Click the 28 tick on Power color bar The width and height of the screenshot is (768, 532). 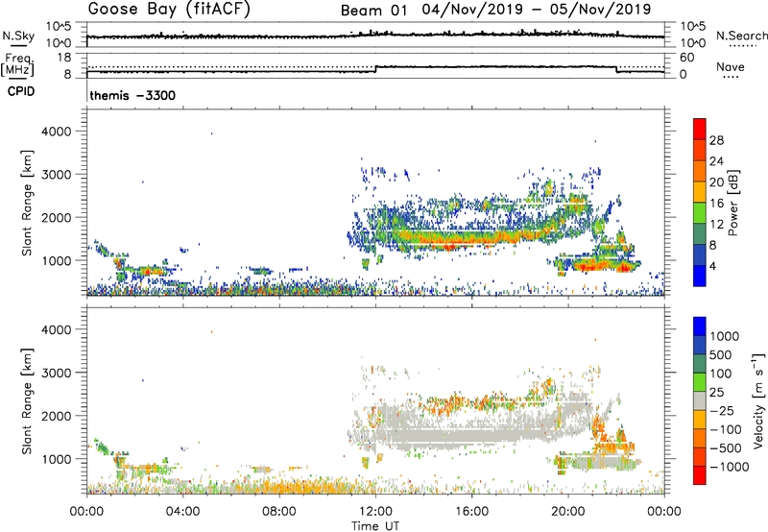point(716,140)
